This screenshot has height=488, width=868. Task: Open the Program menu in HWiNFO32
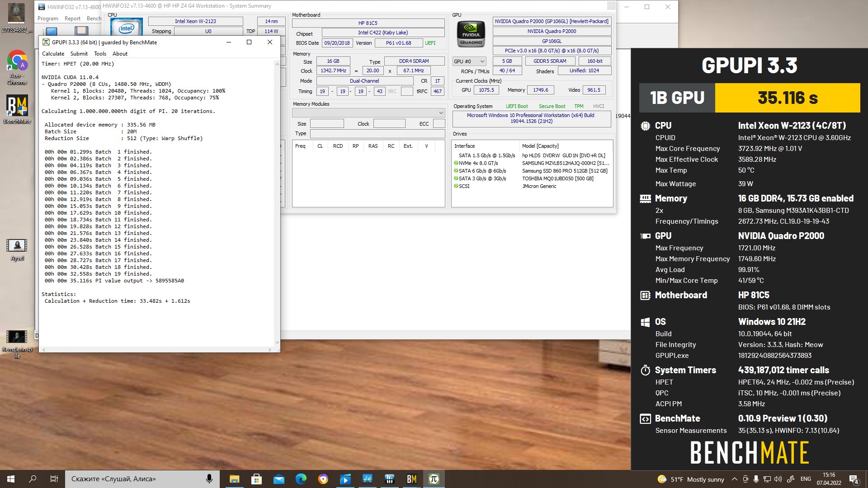(x=48, y=19)
